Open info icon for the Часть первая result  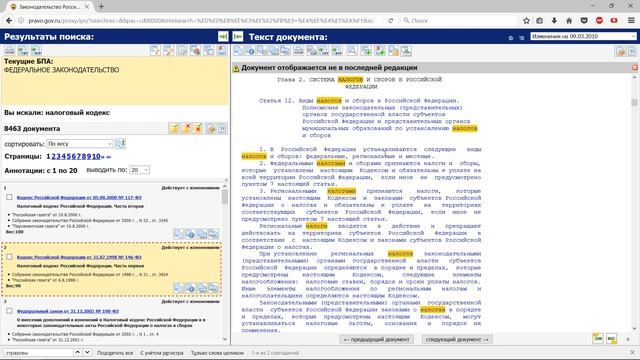[190, 288]
